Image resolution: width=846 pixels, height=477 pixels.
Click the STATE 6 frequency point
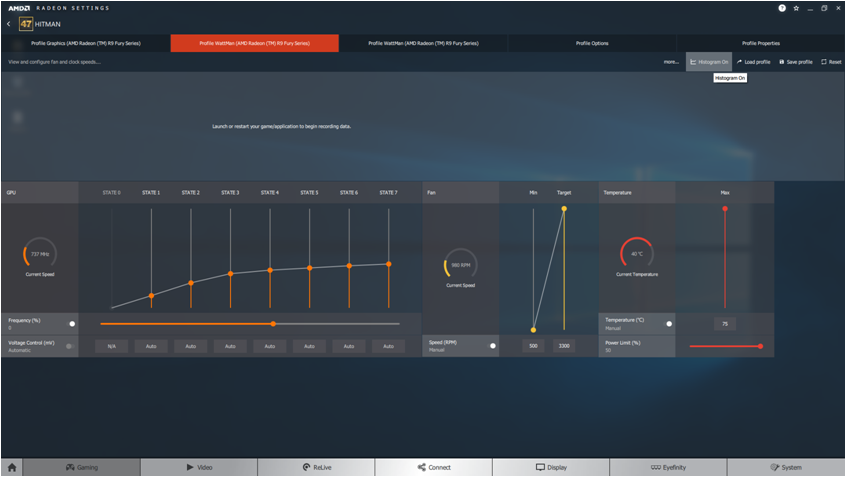tap(349, 266)
